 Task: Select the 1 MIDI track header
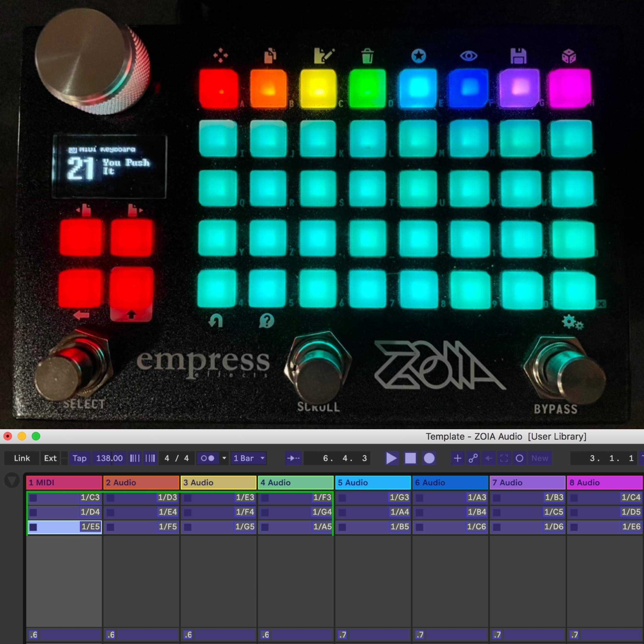(64, 482)
